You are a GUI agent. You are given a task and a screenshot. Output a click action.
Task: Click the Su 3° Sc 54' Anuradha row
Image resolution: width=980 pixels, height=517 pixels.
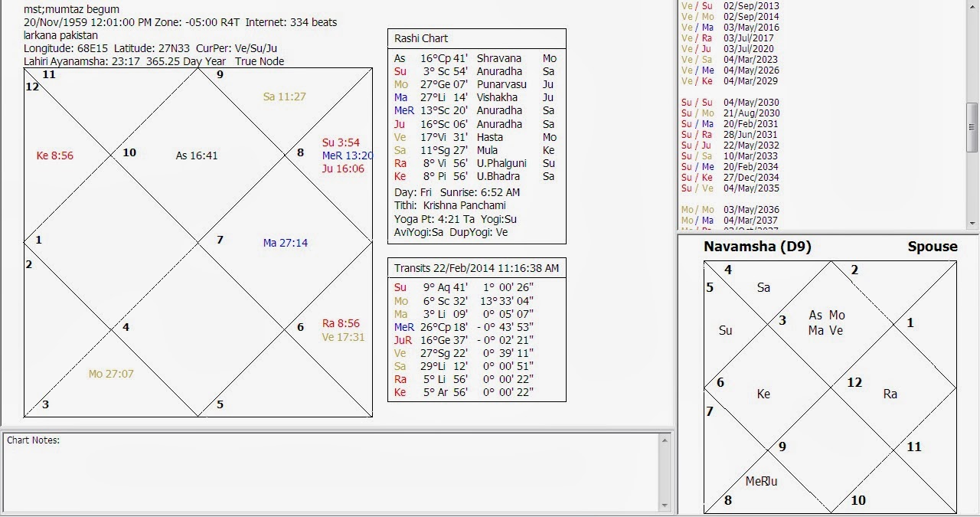(x=475, y=71)
